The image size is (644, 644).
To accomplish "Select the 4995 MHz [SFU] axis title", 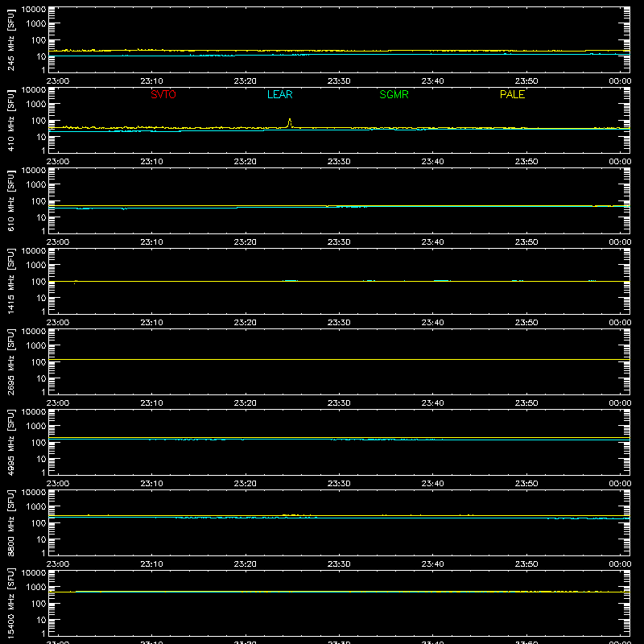I will pyautogui.click(x=10, y=442).
